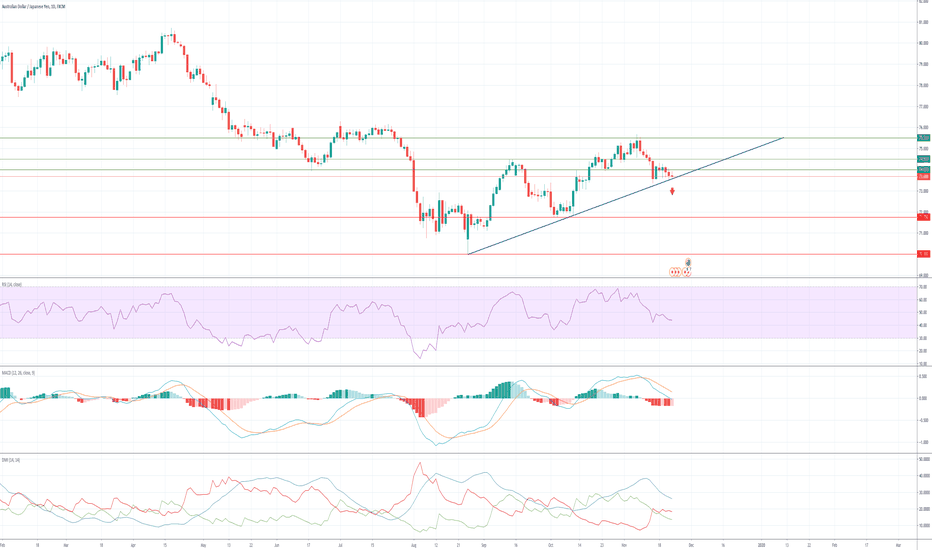Screen dimensions: 932x550
Task: Click the lowest red price label on the price axis
Action: tap(923, 254)
